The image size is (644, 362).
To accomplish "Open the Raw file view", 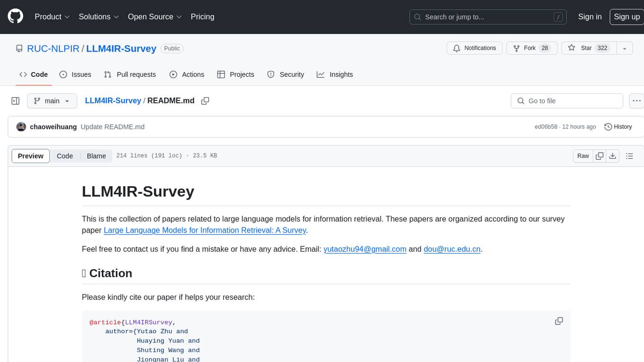I will (583, 156).
